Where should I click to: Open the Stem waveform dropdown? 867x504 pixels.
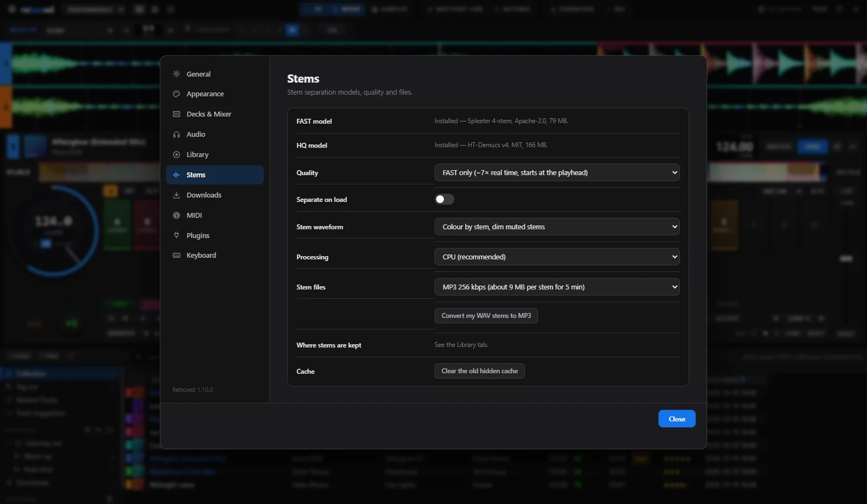tap(557, 227)
